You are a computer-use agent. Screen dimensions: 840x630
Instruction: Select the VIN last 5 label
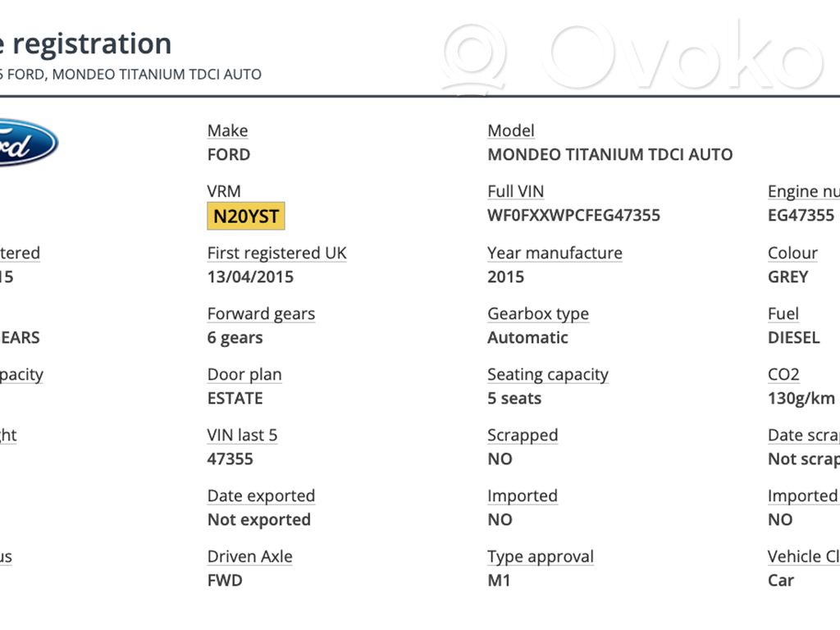click(242, 435)
